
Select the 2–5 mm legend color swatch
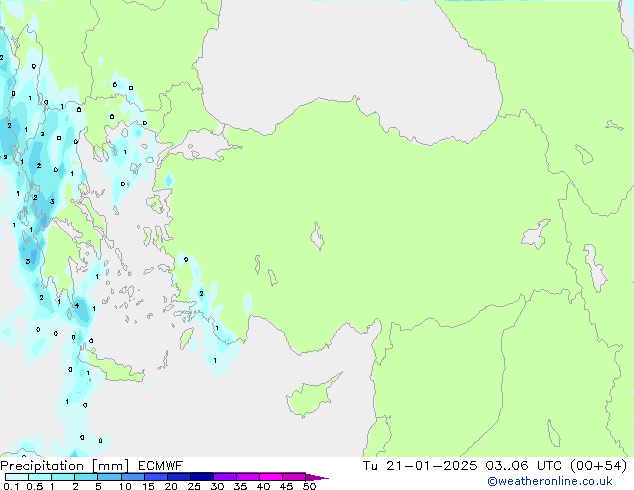86,477
